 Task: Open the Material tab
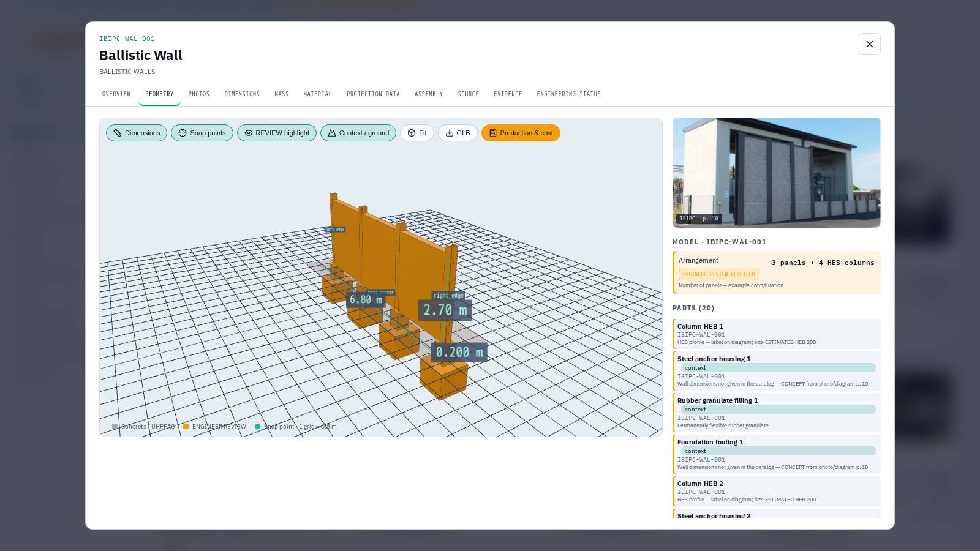pyautogui.click(x=317, y=94)
